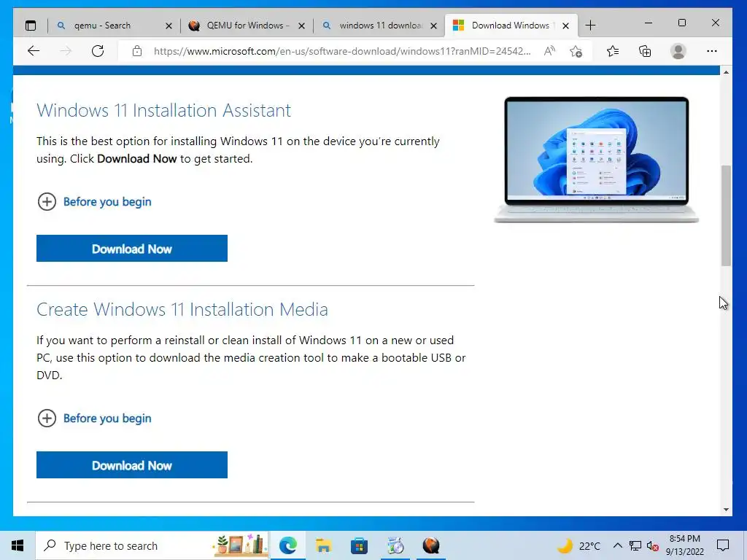Click the taskbar search highlight illustration
747x560 pixels.
click(239, 545)
